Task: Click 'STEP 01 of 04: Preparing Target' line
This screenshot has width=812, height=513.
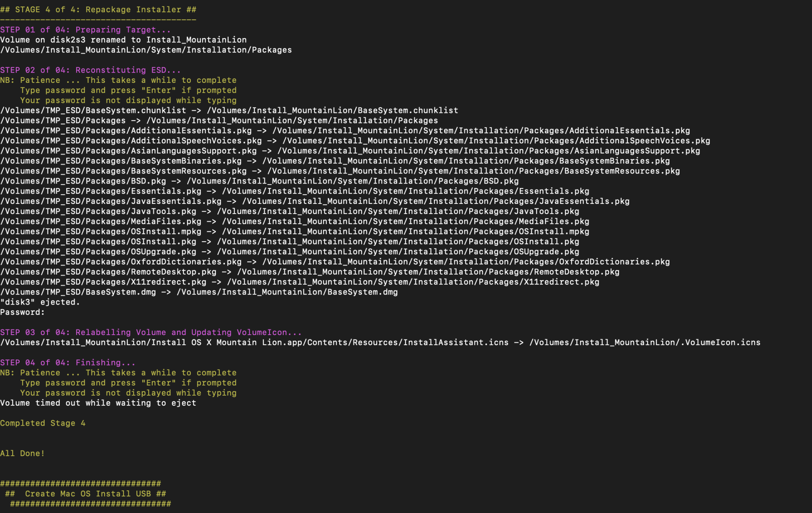Action: pyautogui.click(x=85, y=30)
